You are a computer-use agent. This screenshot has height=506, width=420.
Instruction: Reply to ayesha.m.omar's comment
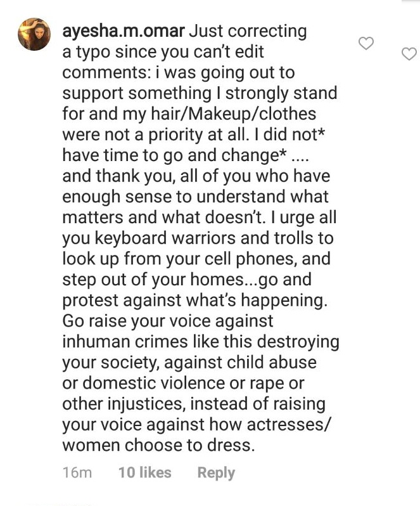point(216,473)
